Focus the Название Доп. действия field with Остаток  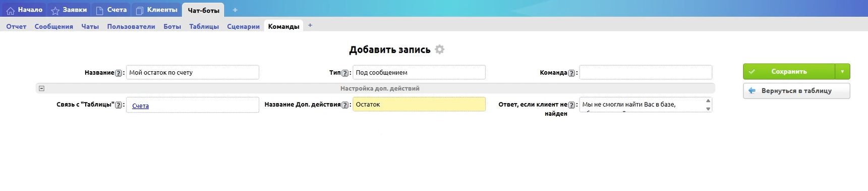point(419,104)
